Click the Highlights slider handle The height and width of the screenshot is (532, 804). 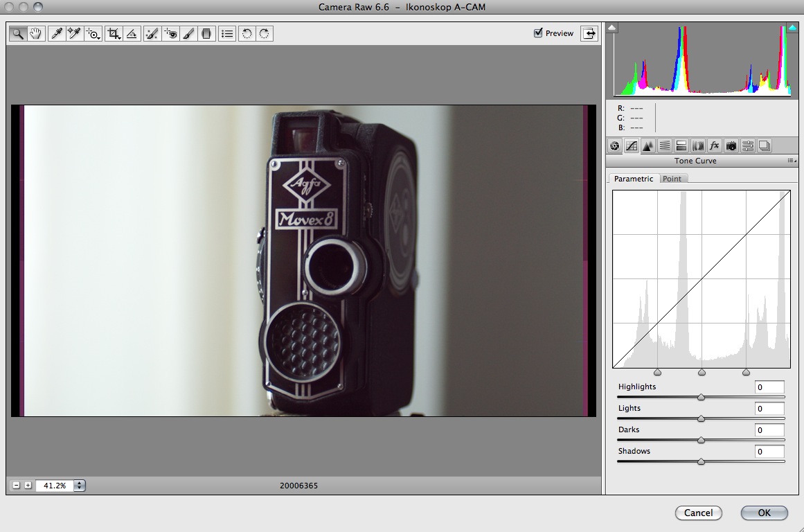click(x=701, y=398)
